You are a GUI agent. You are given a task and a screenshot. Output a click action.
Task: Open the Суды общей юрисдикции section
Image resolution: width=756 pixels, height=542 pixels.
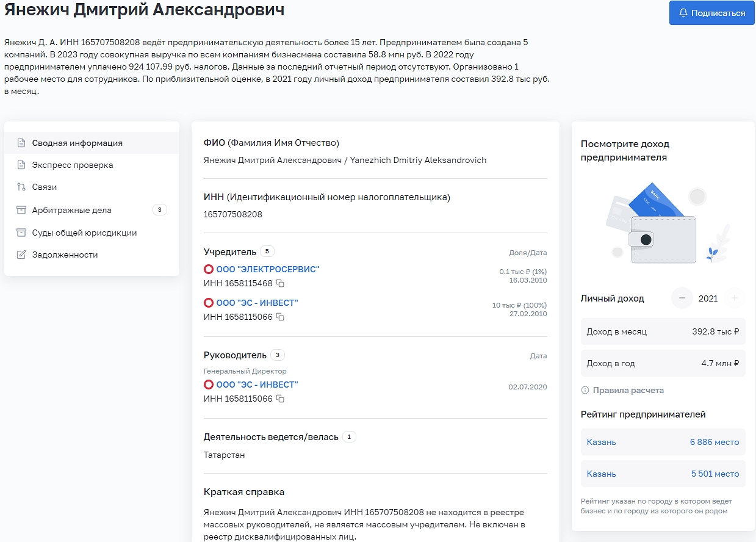81,233
